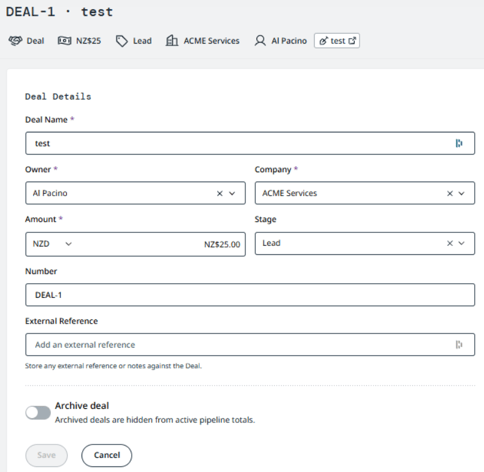Click the Al Pacino person icon
Image resolution: width=484 pixels, height=472 pixels.
click(260, 41)
